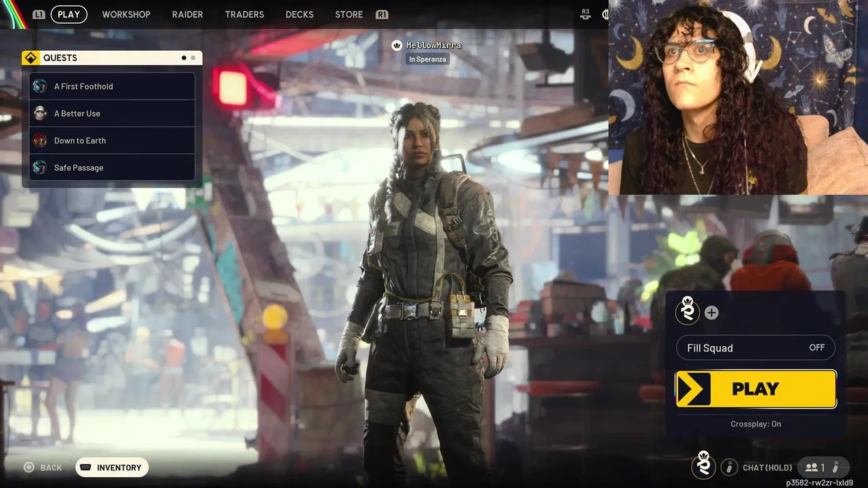Click the Crossplay: On label
868x488 pixels.
[x=755, y=424]
